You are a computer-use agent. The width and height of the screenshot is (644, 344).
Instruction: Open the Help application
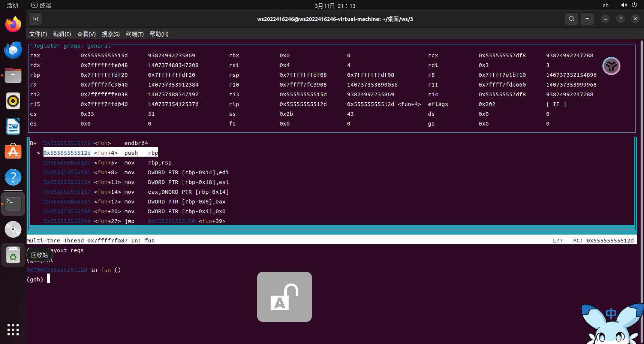(13, 178)
